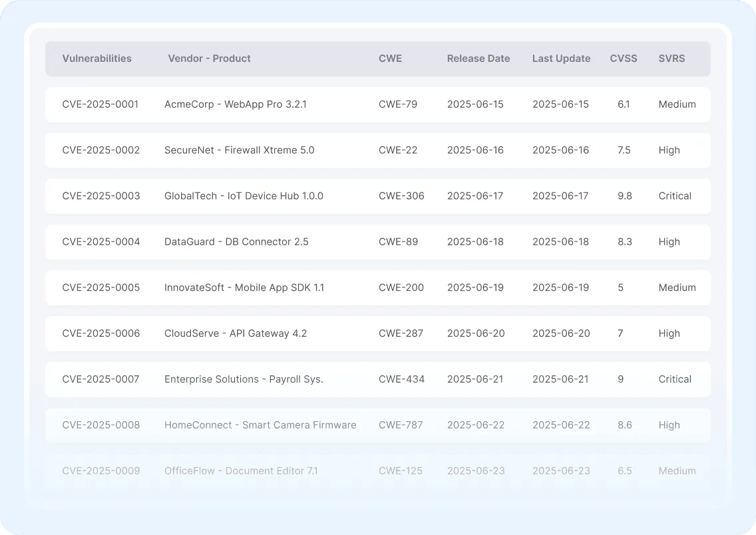Open CloudServe - API Gateway 4.2 entry
This screenshot has height=535, width=756.
[x=236, y=334]
